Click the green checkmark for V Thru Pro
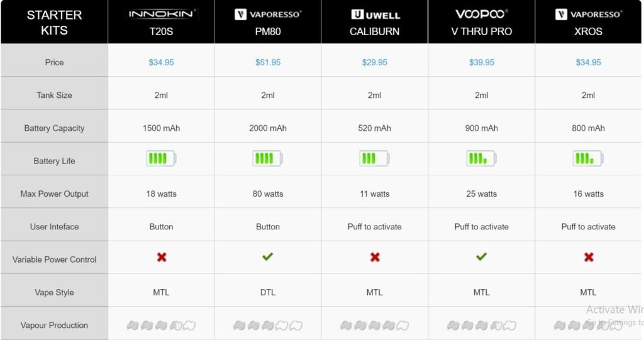 (x=482, y=256)
